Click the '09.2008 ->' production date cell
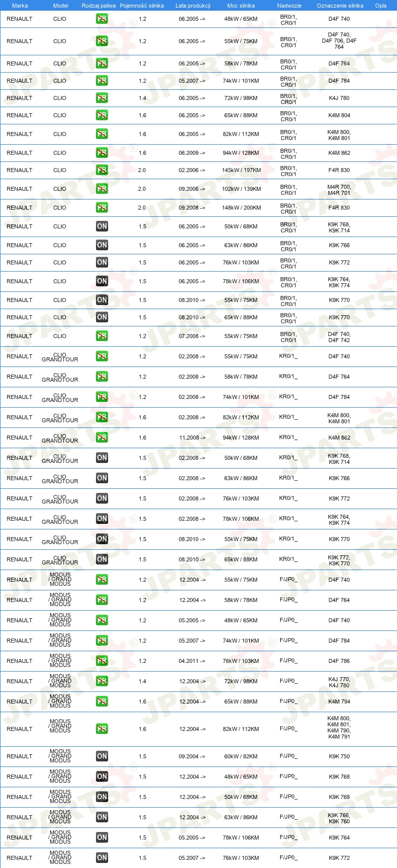 point(192,208)
